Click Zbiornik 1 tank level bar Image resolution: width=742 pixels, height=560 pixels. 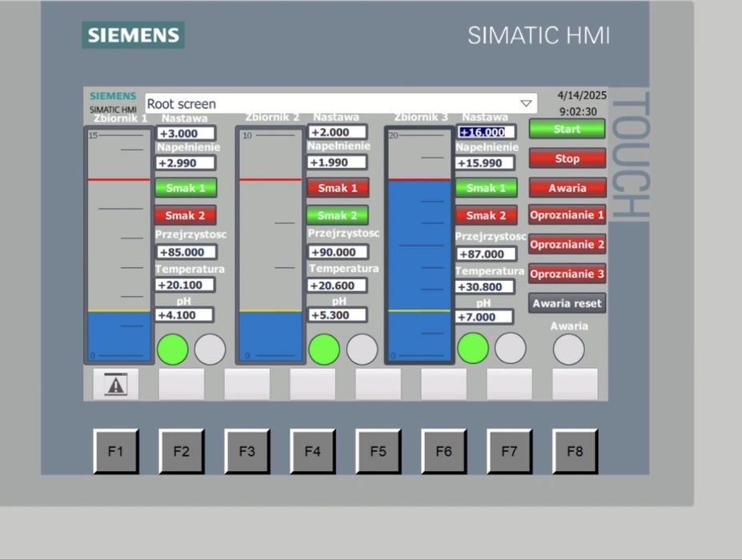118,246
